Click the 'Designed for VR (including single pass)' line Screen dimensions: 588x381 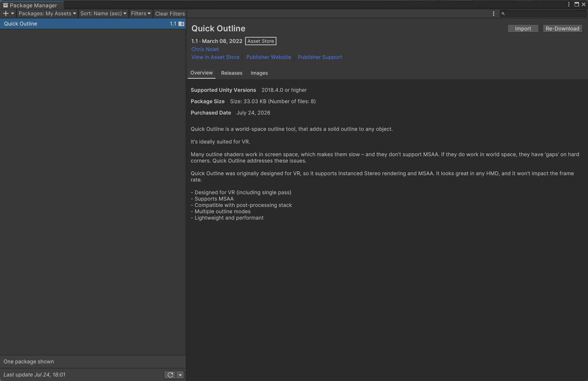241,192
